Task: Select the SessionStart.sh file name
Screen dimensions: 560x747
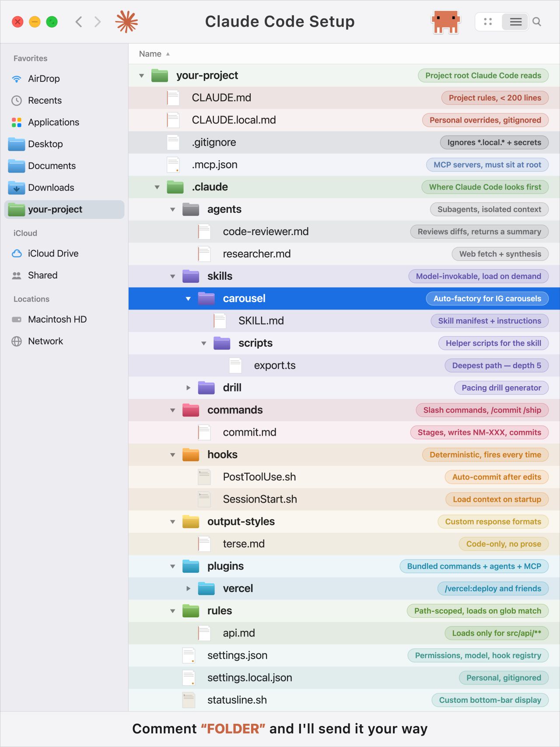Action: pyautogui.click(x=260, y=500)
